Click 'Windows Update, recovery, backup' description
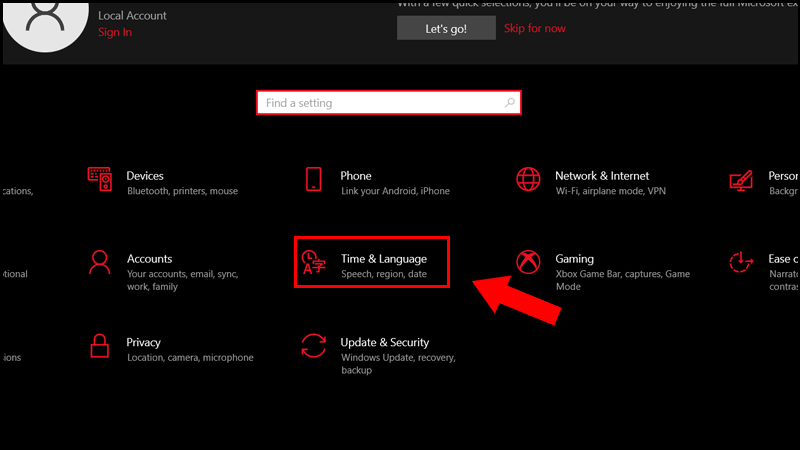Viewport: 800px width, 450px height. click(398, 363)
